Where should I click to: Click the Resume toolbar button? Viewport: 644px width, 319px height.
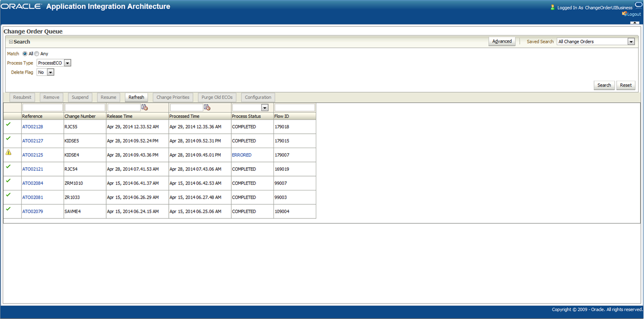(x=108, y=97)
